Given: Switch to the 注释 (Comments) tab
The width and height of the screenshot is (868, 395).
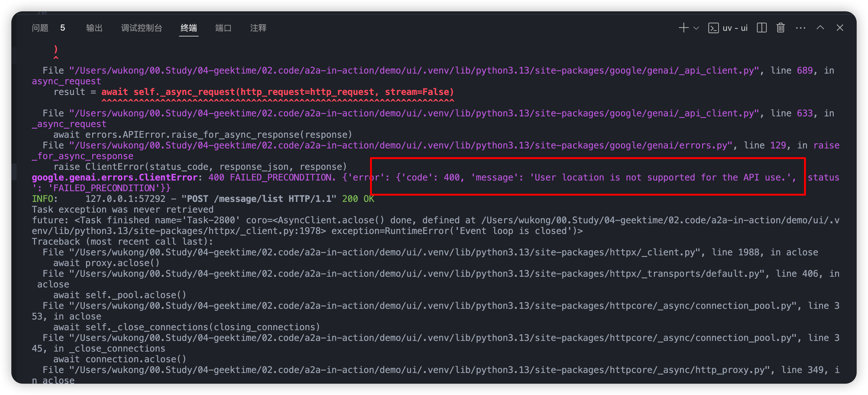Looking at the screenshot, I should [x=258, y=28].
